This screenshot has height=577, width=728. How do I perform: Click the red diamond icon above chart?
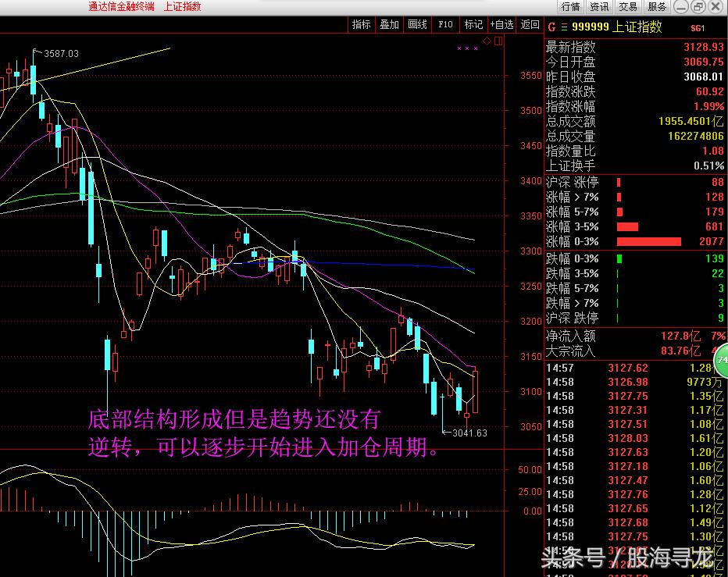coord(487,41)
